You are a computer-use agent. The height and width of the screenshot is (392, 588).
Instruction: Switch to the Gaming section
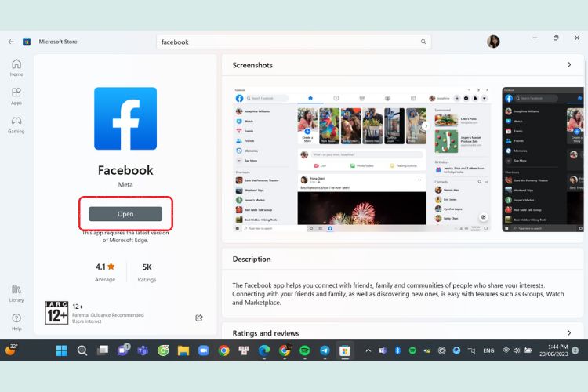(x=16, y=125)
